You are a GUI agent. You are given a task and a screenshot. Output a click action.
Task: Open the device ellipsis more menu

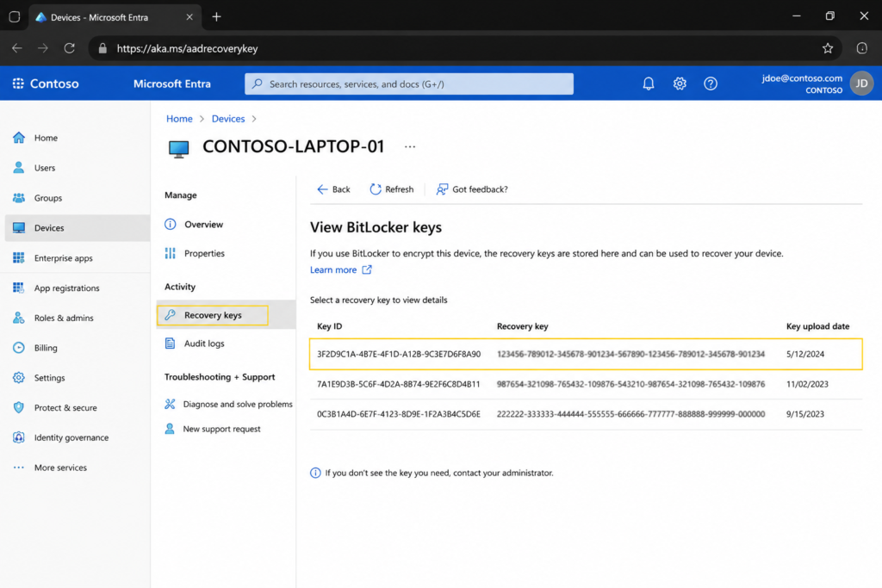click(x=410, y=146)
